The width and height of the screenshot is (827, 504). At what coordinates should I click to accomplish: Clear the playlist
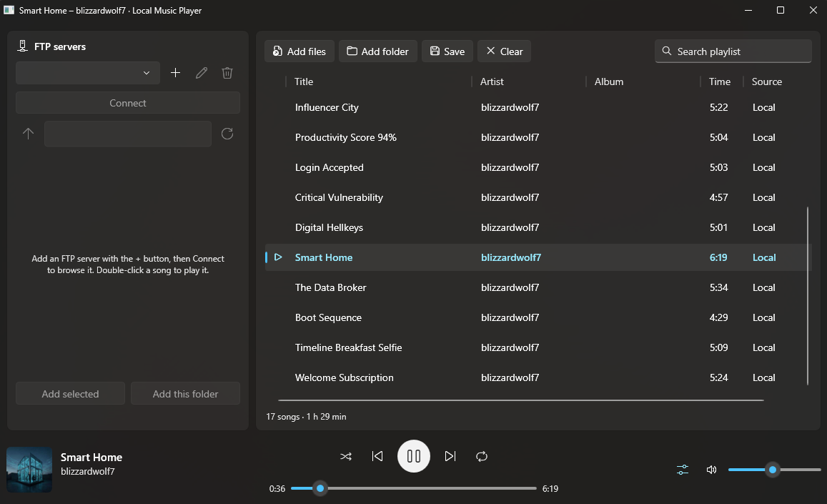pyautogui.click(x=504, y=51)
